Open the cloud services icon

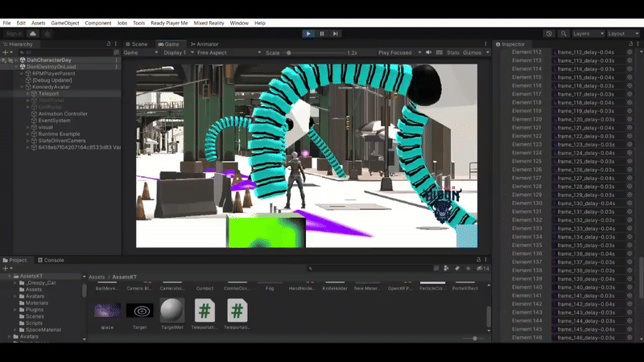coord(33,34)
